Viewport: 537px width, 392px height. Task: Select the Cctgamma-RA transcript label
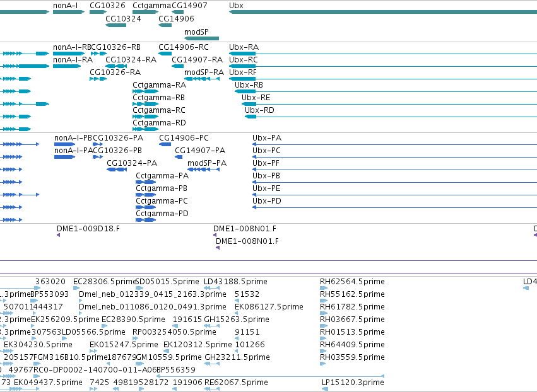[x=159, y=85]
